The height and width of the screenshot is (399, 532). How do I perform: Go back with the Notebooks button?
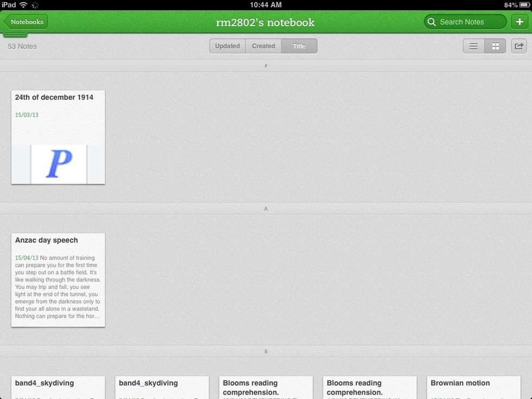[x=26, y=22]
